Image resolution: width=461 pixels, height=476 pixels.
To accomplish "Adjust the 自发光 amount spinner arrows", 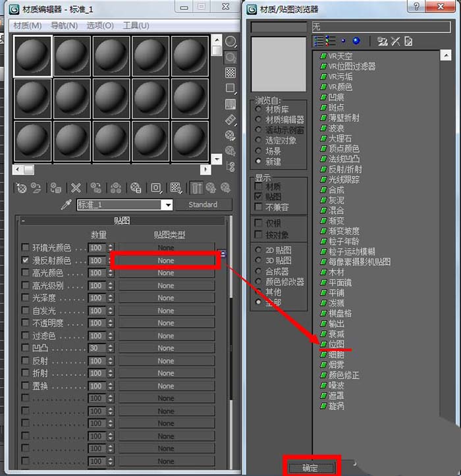I will pos(111,311).
